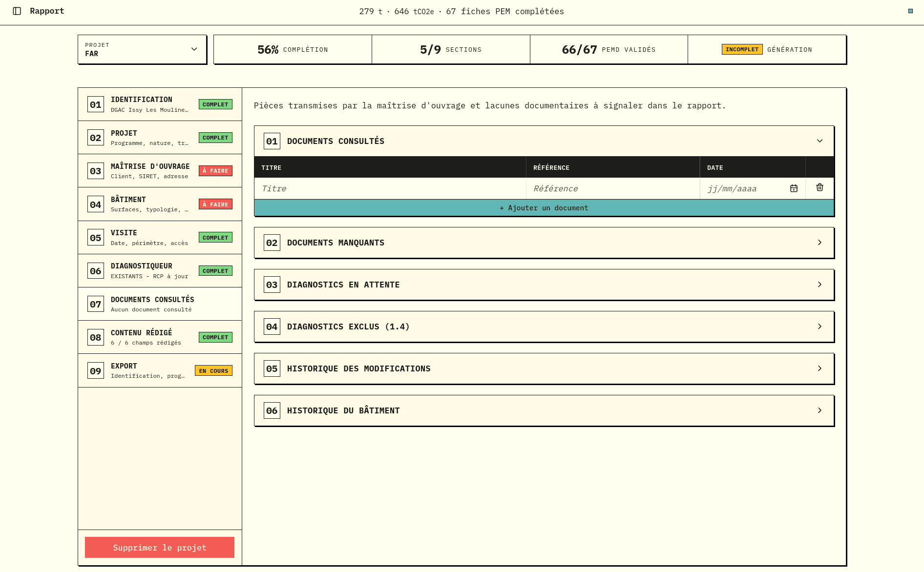Click the 56% Complétion stat
924x572 pixels.
[x=293, y=49]
